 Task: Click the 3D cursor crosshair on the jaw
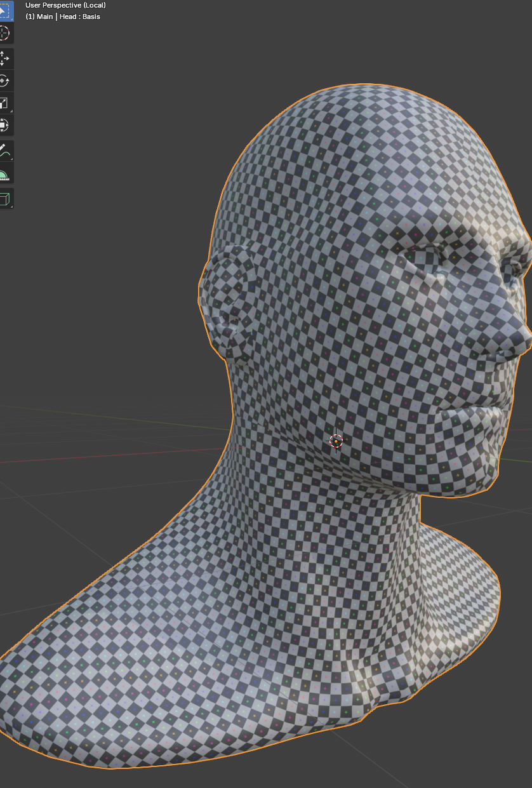336,441
